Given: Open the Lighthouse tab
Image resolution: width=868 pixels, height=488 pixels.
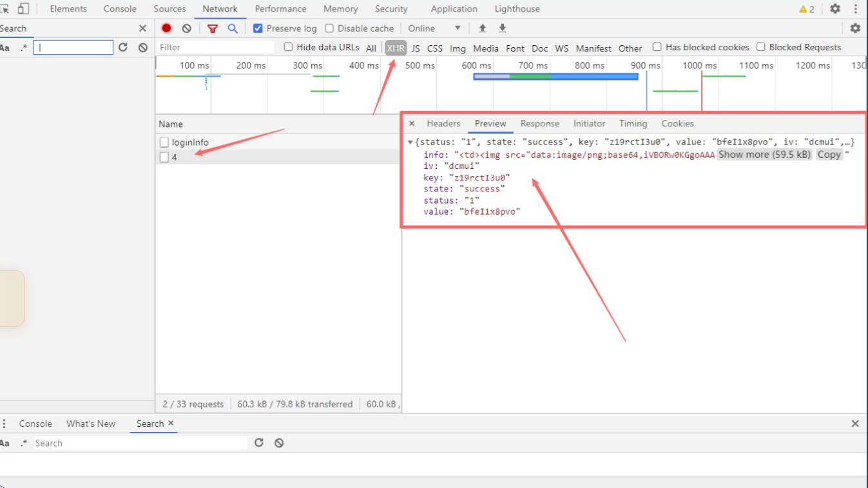Looking at the screenshot, I should tap(517, 9).
